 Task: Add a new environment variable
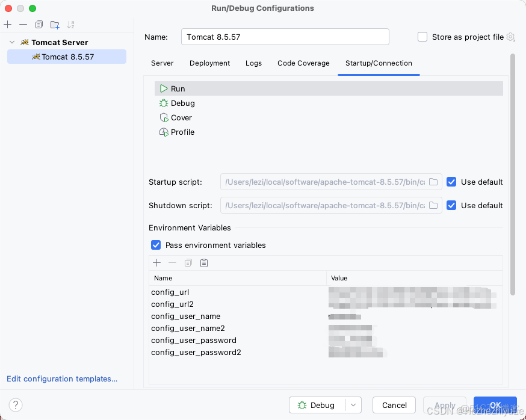pos(156,263)
